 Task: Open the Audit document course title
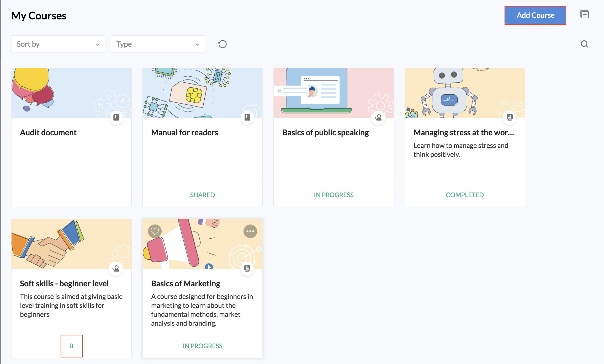[48, 132]
